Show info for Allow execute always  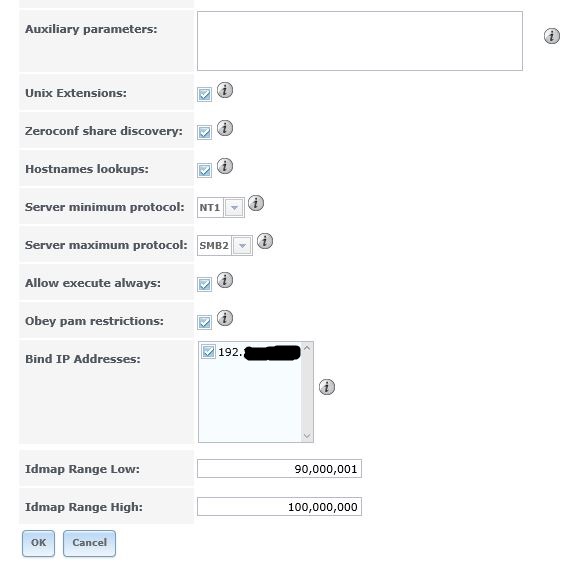point(225,280)
